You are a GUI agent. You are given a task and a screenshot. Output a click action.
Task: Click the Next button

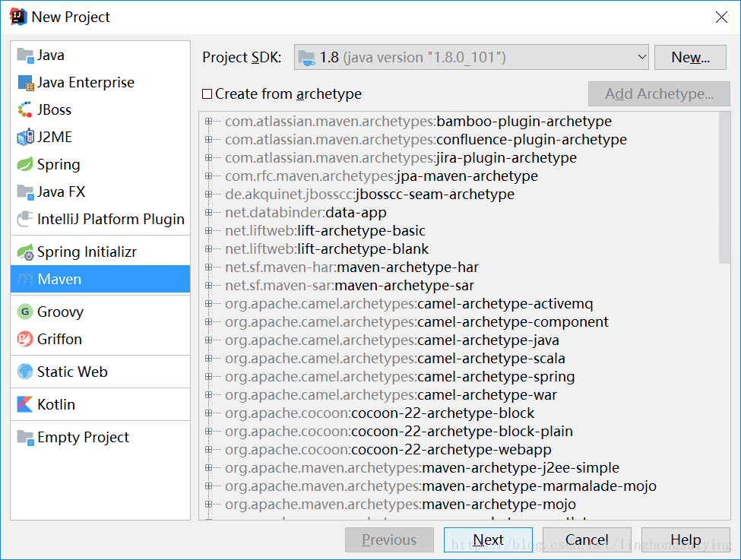pyautogui.click(x=488, y=539)
